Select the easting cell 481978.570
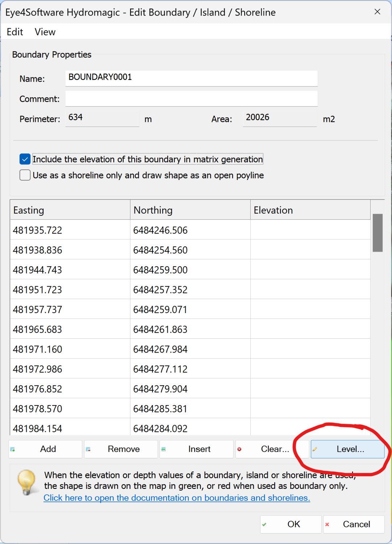The image size is (392, 544). point(70,409)
